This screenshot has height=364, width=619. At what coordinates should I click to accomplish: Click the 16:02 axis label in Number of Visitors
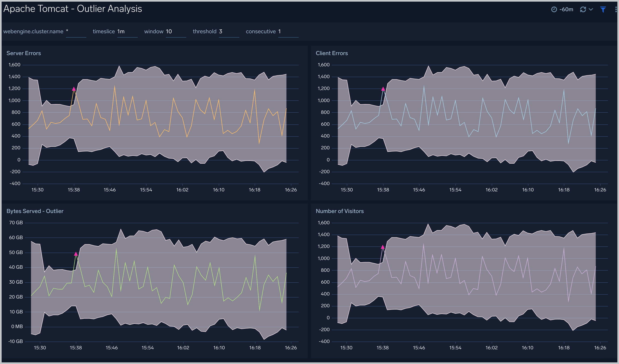491,348
